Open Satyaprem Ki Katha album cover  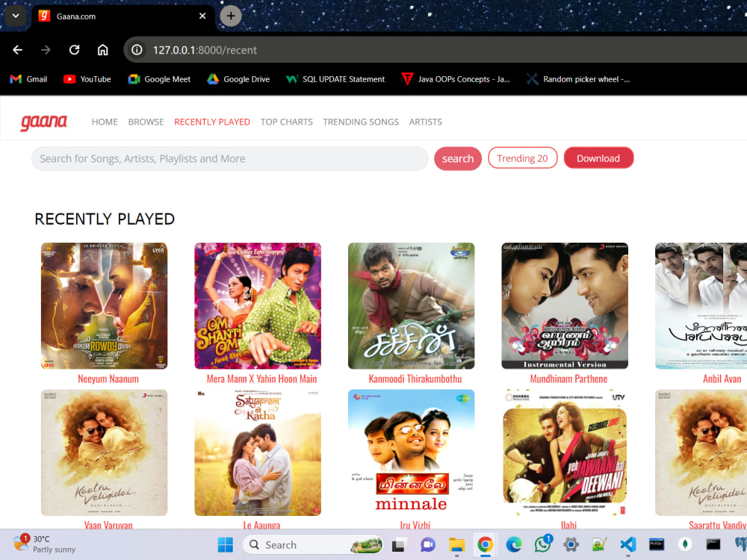pos(258,452)
